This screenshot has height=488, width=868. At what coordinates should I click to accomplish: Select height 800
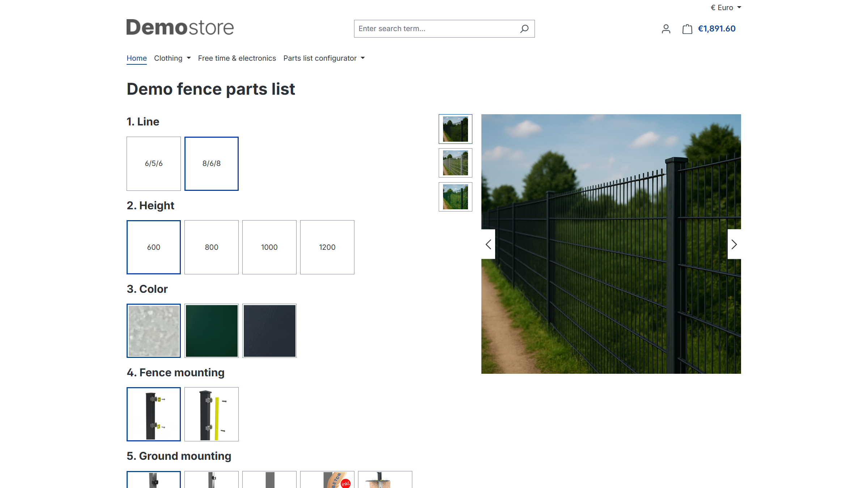click(x=212, y=247)
